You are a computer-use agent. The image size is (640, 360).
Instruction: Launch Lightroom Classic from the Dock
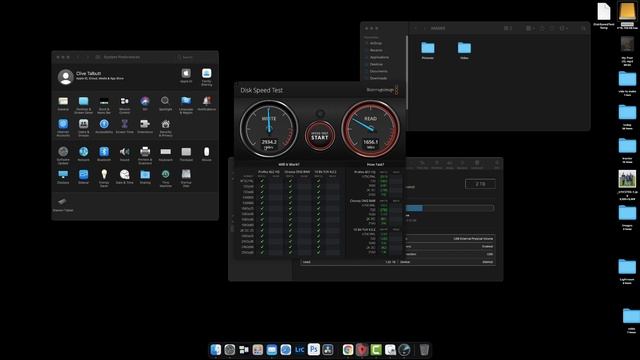(299, 349)
